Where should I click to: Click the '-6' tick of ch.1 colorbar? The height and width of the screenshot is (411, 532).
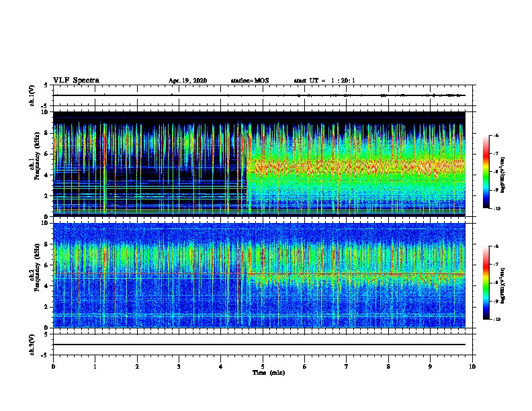(x=496, y=136)
